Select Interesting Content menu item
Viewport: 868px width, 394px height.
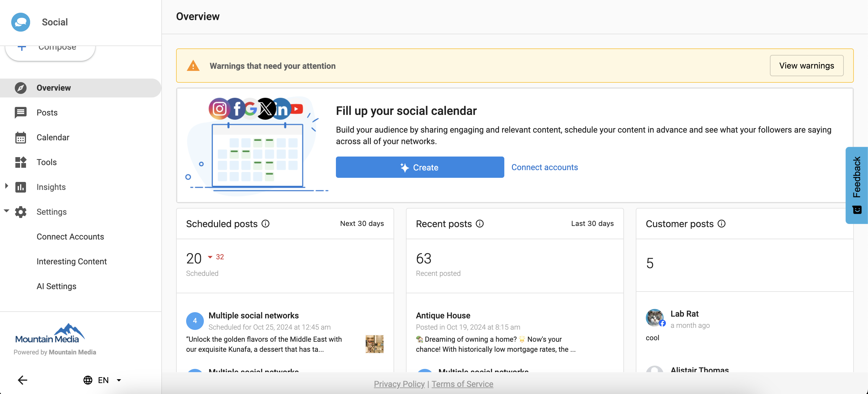tap(71, 261)
